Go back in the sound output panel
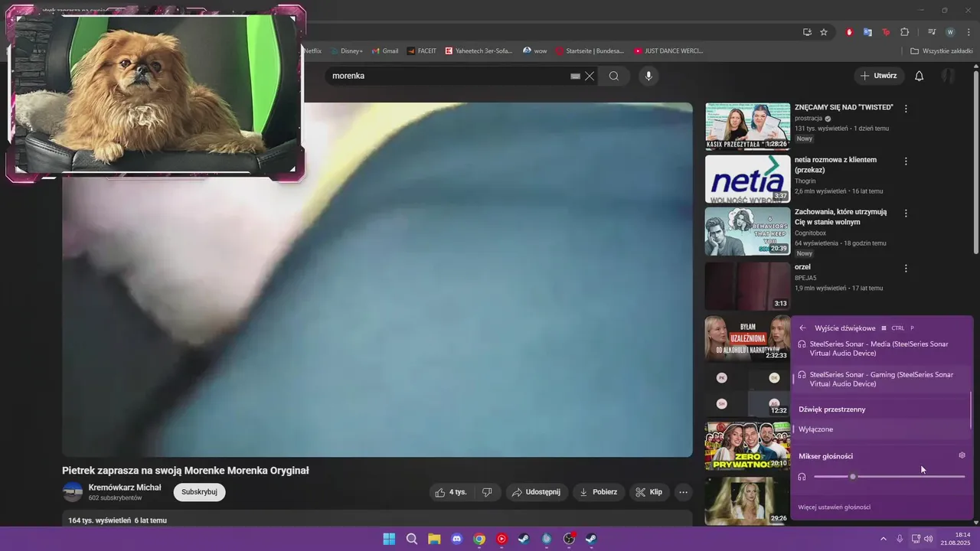 802,328
